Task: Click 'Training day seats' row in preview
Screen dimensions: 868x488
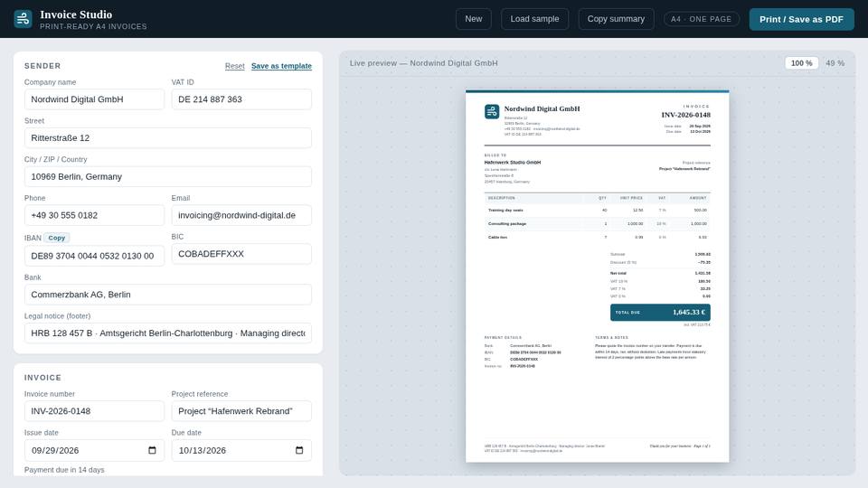Action: point(598,211)
